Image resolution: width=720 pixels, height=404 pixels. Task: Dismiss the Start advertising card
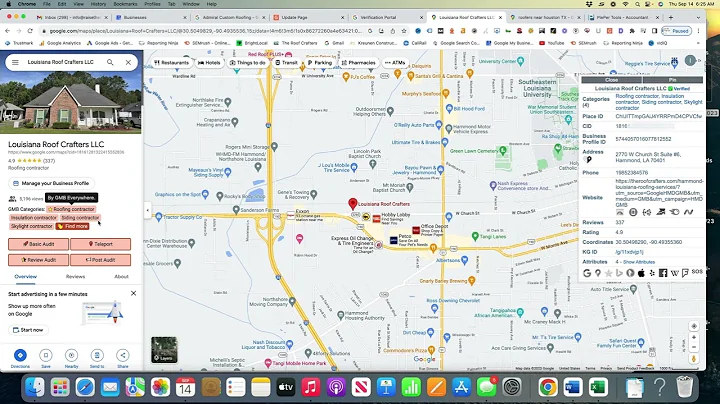pyautogui.click(x=133, y=293)
